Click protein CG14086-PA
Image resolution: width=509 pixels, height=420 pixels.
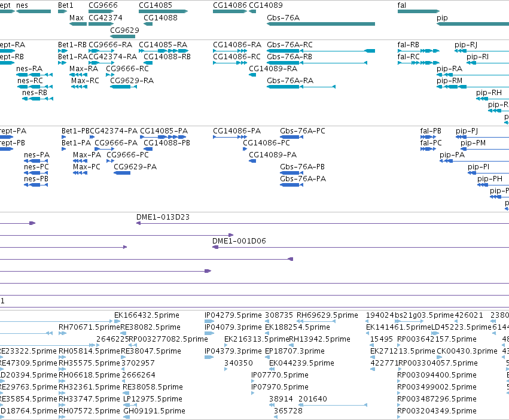pos(237,131)
